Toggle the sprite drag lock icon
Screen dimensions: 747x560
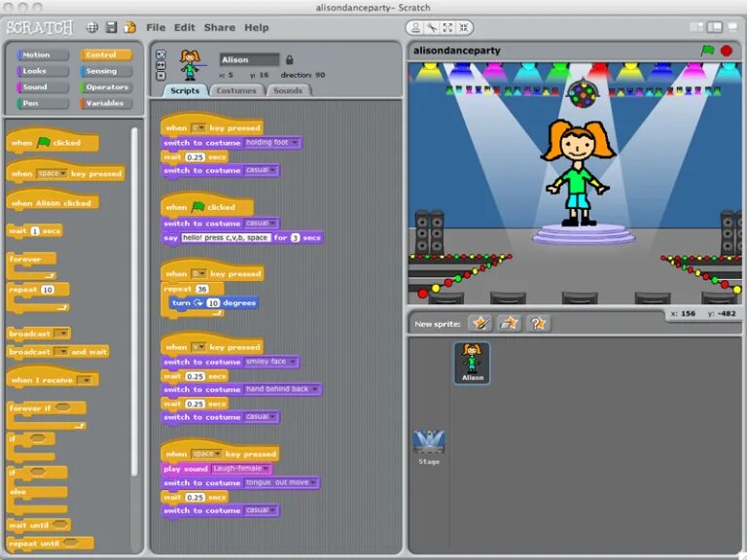tap(289, 60)
